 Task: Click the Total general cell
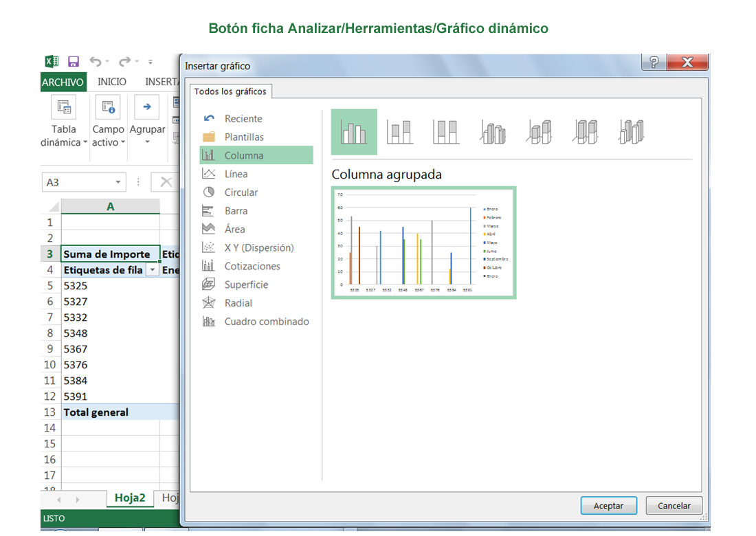(x=111, y=412)
